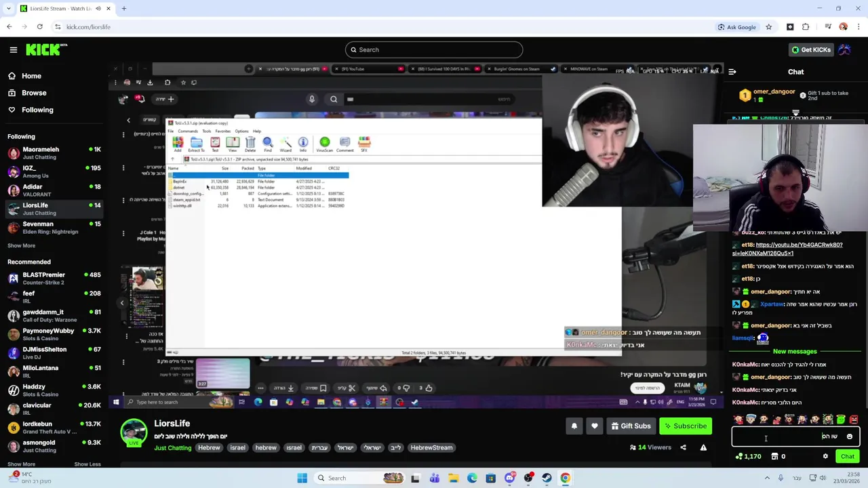The width and height of the screenshot is (868, 488).
Task: Open PaymoneyWubby recommended channel
Action: pyautogui.click(x=54, y=334)
